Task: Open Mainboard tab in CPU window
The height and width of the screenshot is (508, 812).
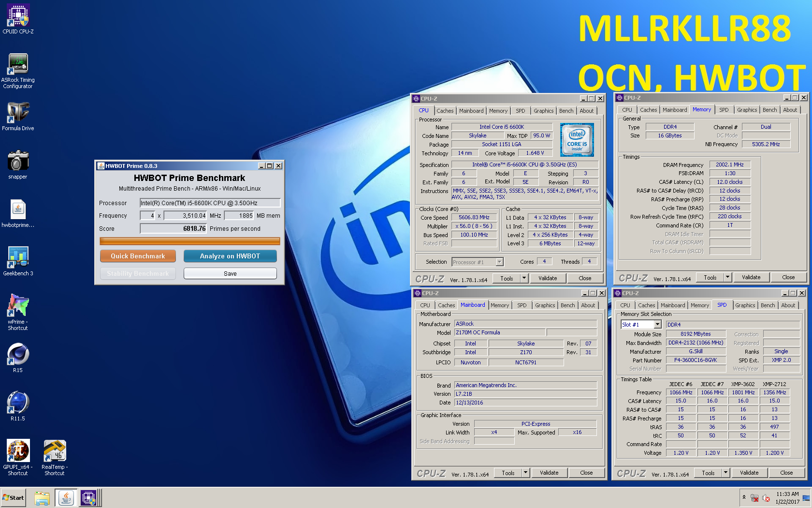Action: pos(471,111)
